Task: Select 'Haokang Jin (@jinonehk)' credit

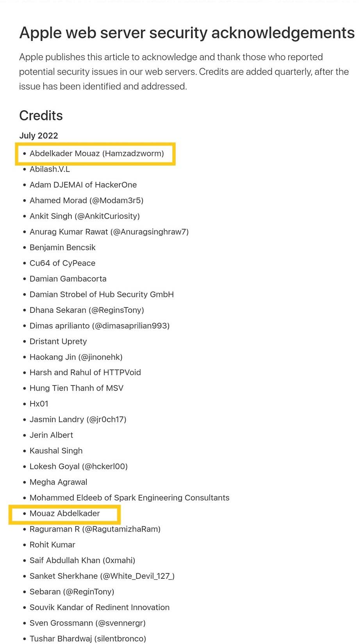Action: click(x=76, y=357)
